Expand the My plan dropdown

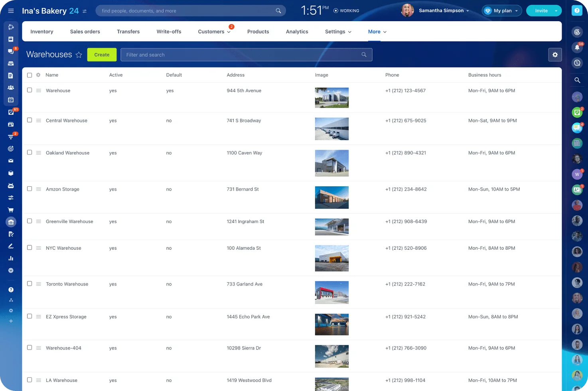pos(502,11)
